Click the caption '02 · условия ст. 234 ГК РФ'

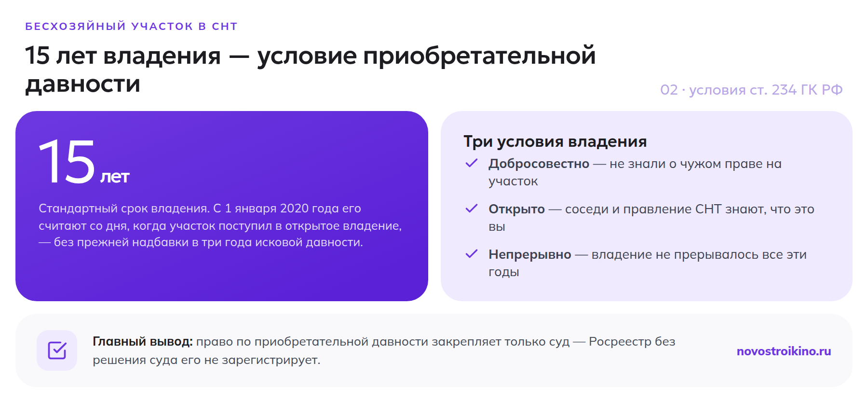[751, 90]
